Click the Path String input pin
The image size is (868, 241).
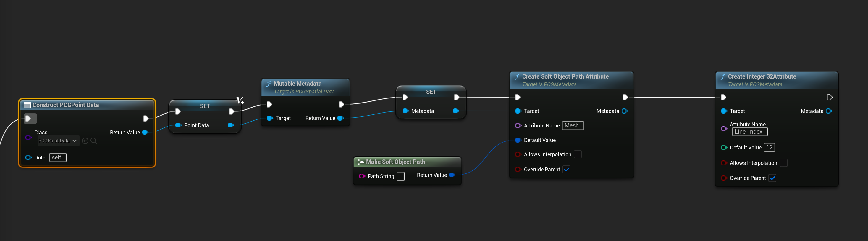[362, 176]
